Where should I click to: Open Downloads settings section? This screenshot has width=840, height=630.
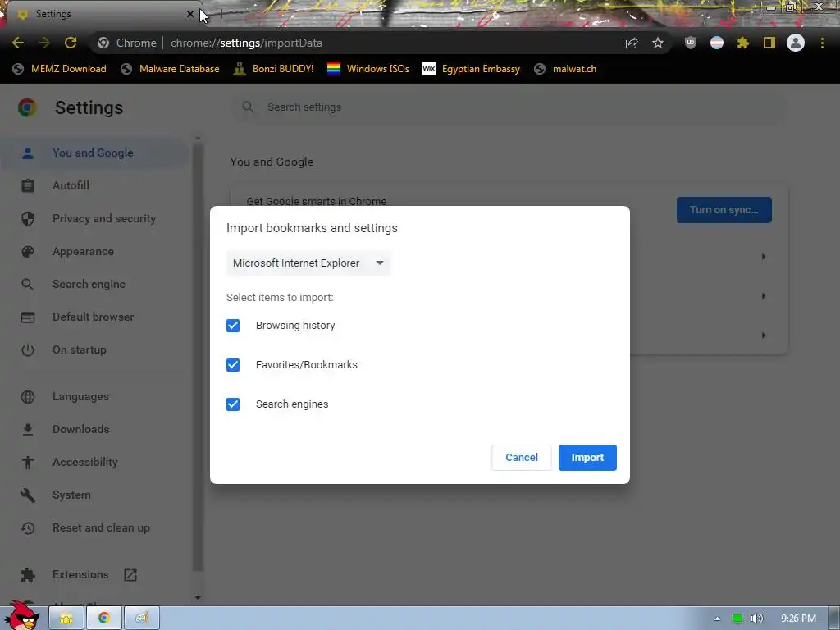click(81, 429)
